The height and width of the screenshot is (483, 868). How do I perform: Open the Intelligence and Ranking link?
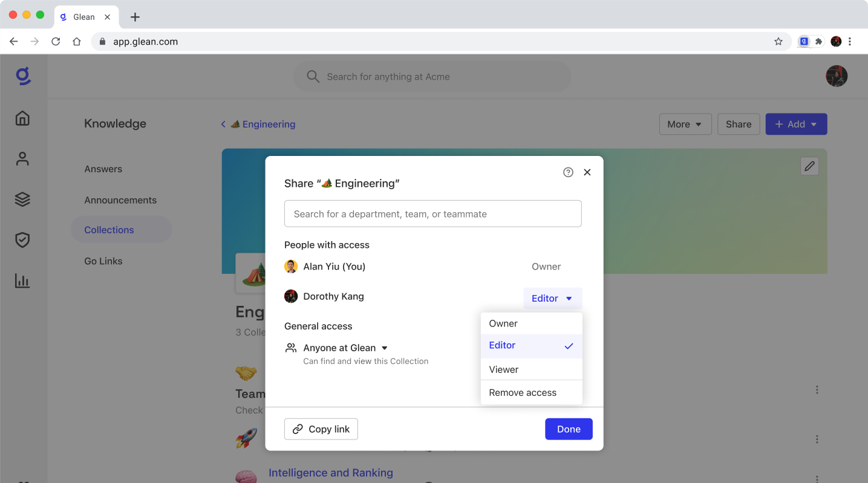[330, 473]
